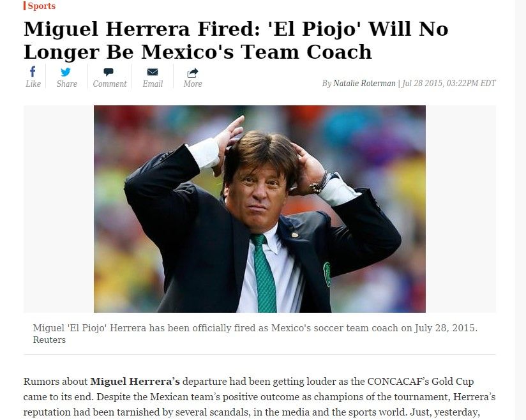Click the Miguel Herrera Fired headline
Image resolution: width=526 pixels, height=420 pixels.
(x=236, y=40)
